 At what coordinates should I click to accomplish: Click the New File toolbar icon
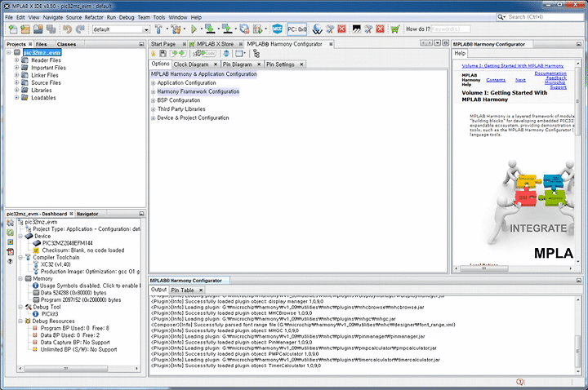coord(13,29)
